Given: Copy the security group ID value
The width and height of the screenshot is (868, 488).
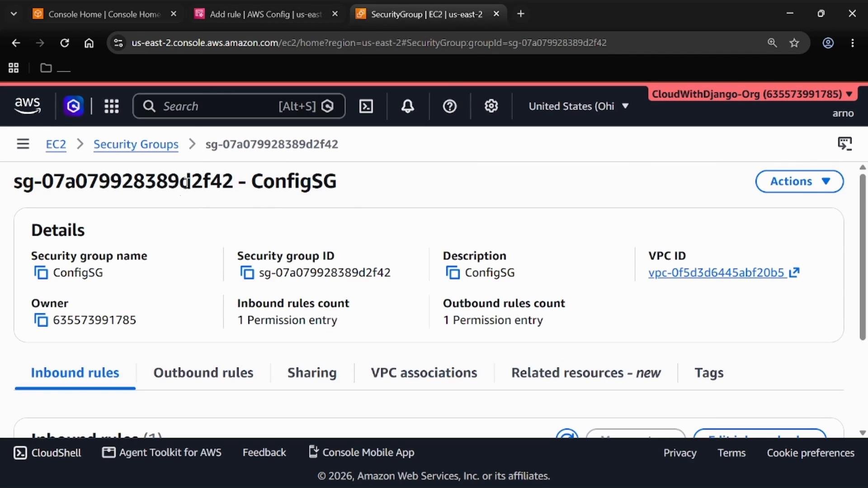Looking at the screenshot, I should coord(247,272).
